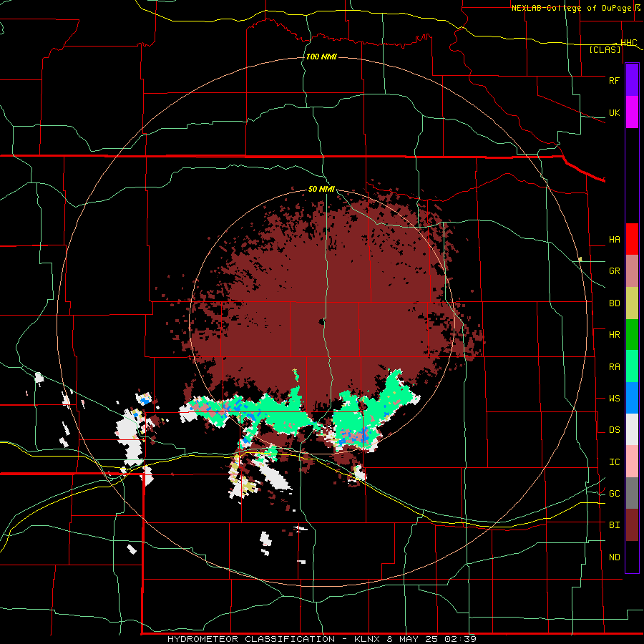This screenshot has height=644, width=644.
Task: Select the IC legend label
Action: click(x=614, y=462)
